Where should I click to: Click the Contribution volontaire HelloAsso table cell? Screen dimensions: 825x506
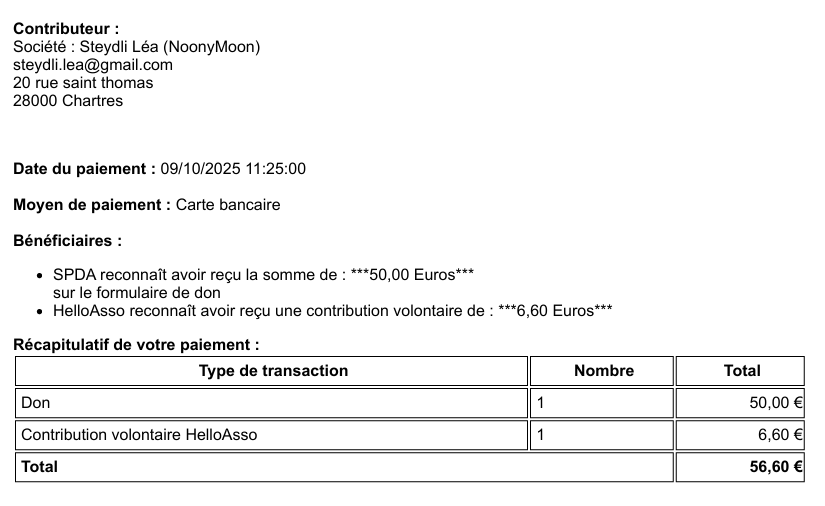pos(146,435)
